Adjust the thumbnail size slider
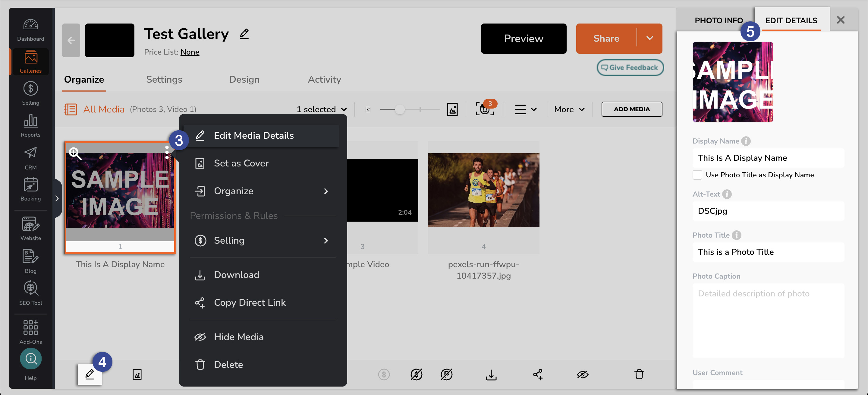 (x=400, y=109)
